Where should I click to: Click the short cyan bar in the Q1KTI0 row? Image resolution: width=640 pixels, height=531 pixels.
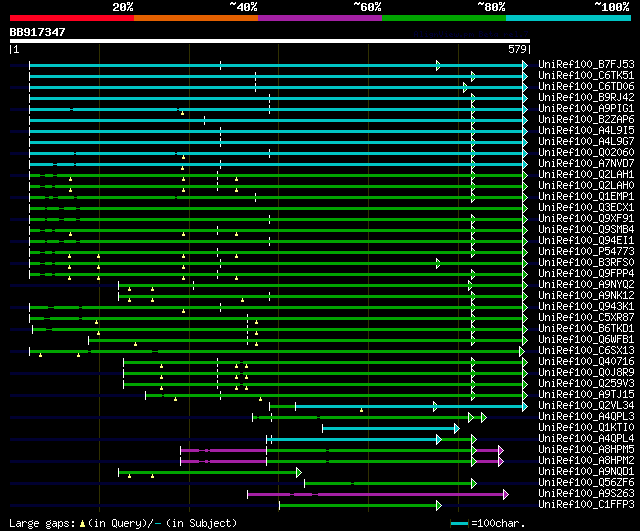coord(391,429)
